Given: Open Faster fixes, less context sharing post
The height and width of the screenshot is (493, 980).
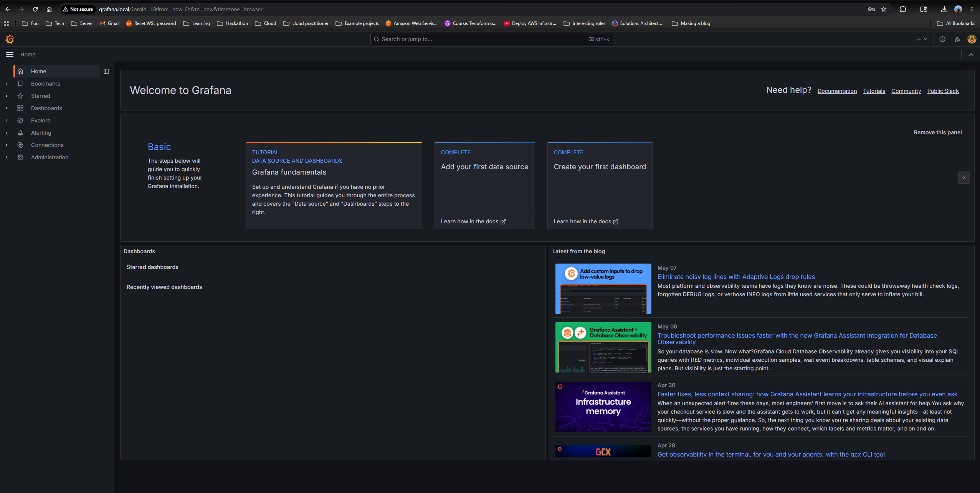Looking at the screenshot, I should (x=807, y=394).
